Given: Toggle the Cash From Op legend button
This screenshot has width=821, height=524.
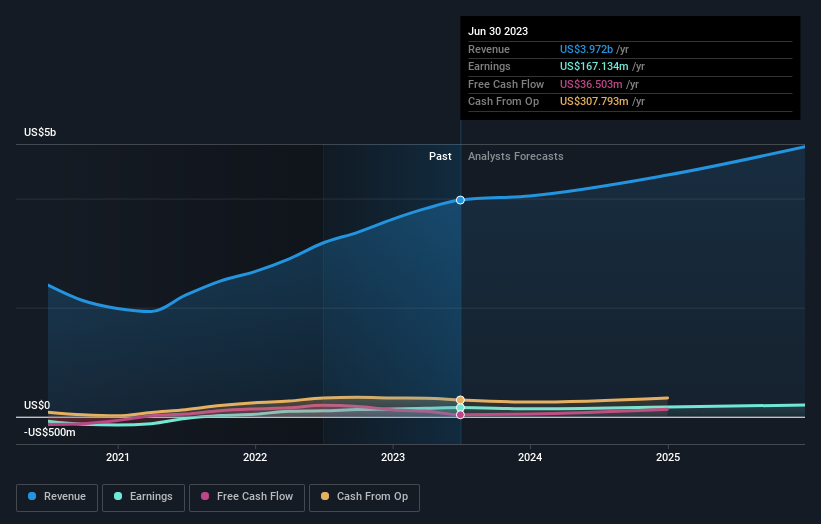Looking at the screenshot, I should (364, 497).
